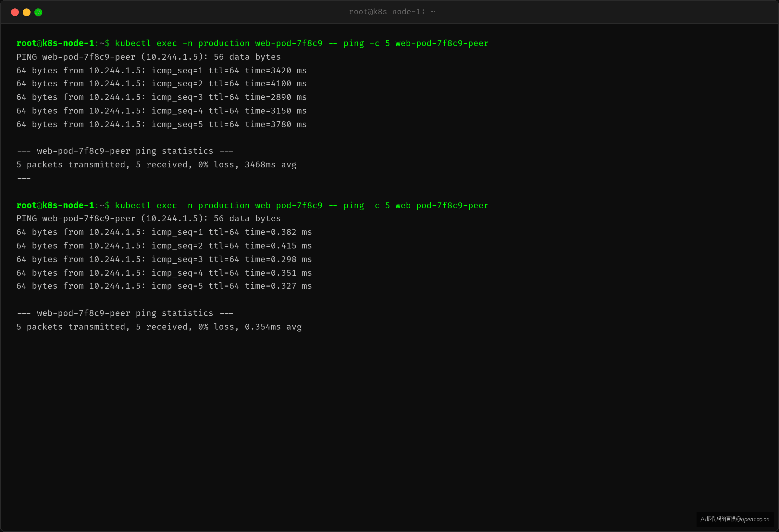Click the second ping statistics header line
The image size is (779, 532).
[x=125, y=313]
